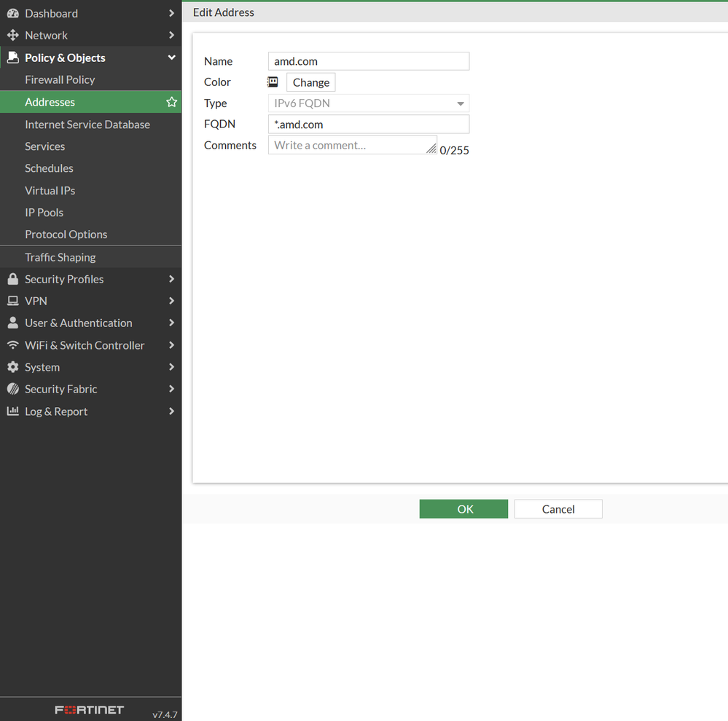Open Internet Service Database

click(x=90, y=125)
